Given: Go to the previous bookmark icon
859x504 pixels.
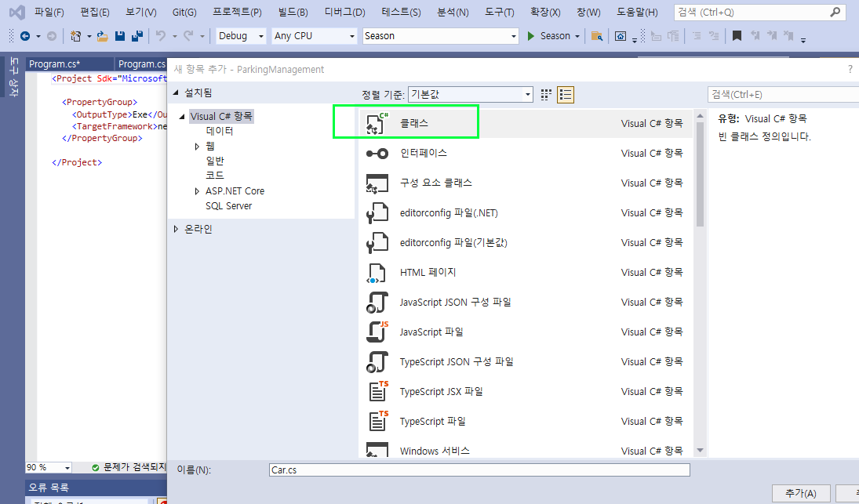Looking at the screenshot, I should [x=755, y=36].
